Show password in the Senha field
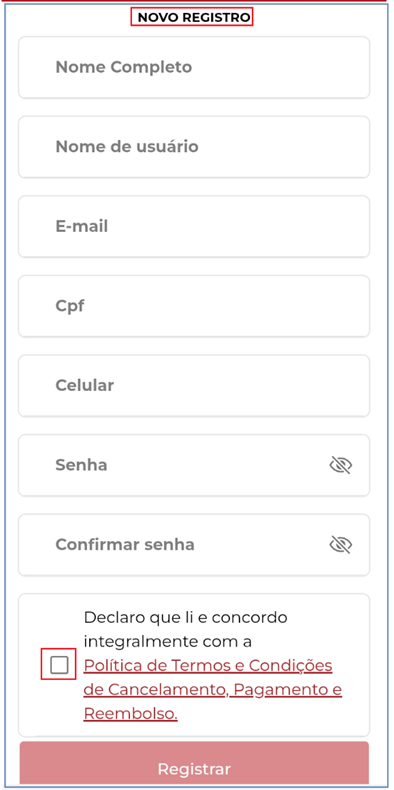Viewport: 394px width, 790px height. pos(341,465)
